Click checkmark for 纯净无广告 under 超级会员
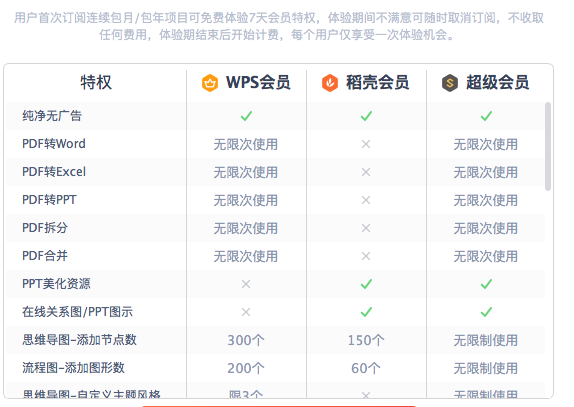 [486, 116]
